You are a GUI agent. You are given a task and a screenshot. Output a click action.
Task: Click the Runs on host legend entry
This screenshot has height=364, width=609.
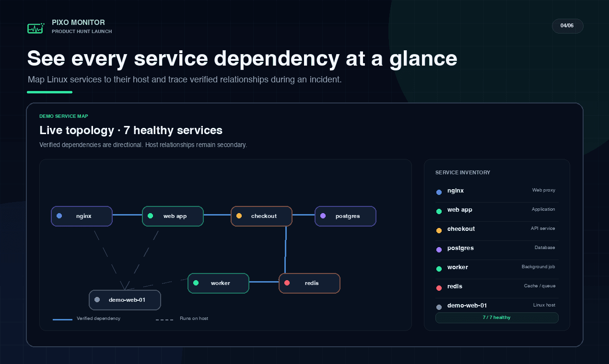(x=182, y=318)
